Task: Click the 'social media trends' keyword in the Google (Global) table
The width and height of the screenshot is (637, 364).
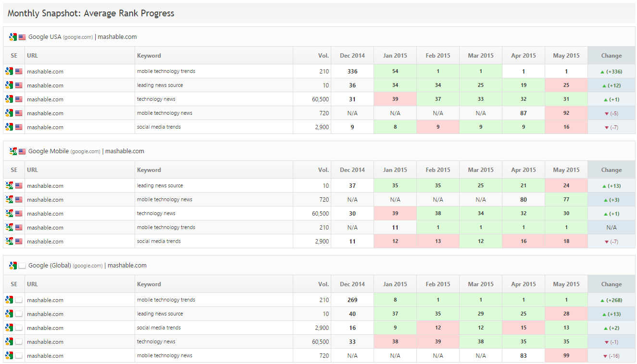Action: coord(159,328)
